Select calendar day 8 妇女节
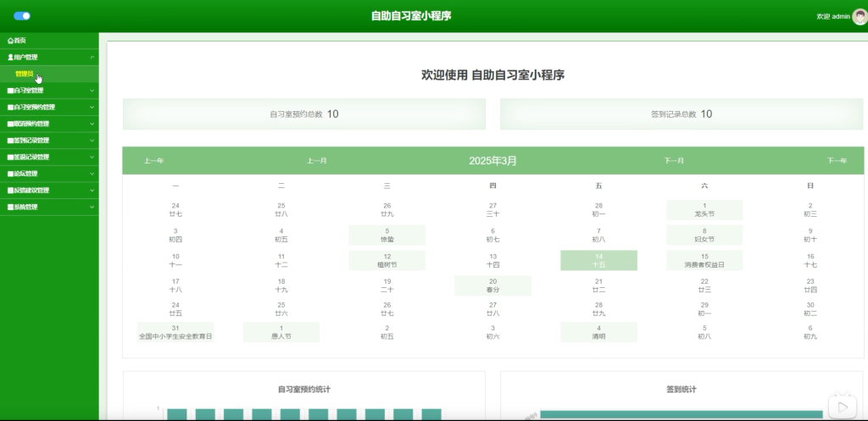The height and width of the screenshot is (421, 868). [704, 235]
